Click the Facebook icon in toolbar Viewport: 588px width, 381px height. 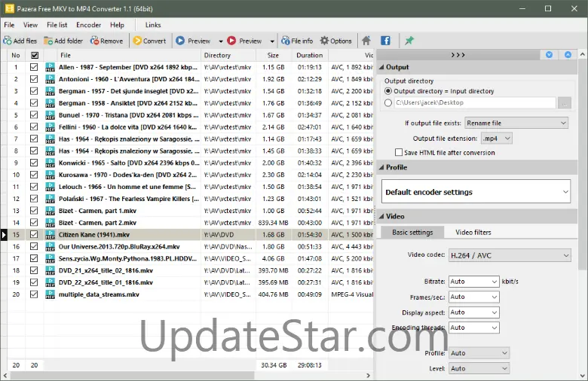coord(385,41)
